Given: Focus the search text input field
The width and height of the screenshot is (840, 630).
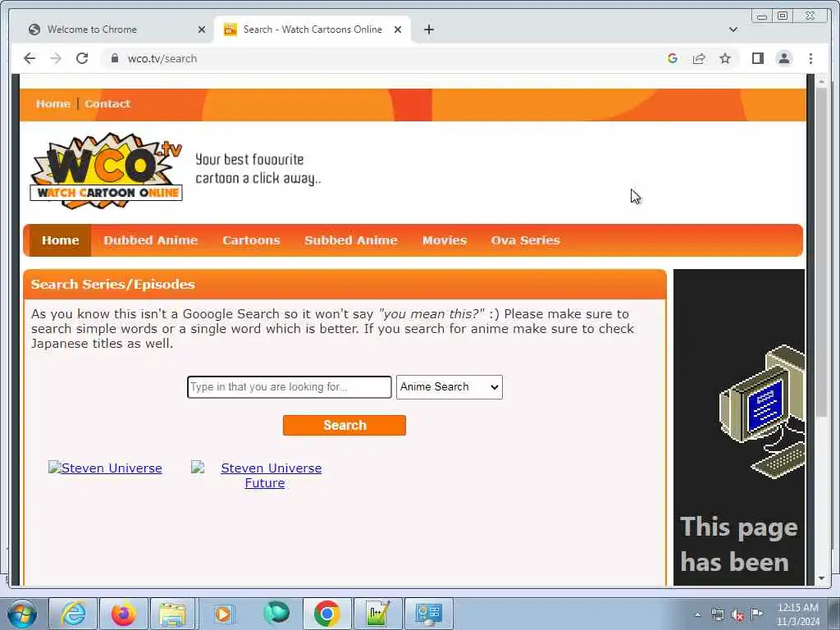Looking at the screenshot, I should click(290, 387).
